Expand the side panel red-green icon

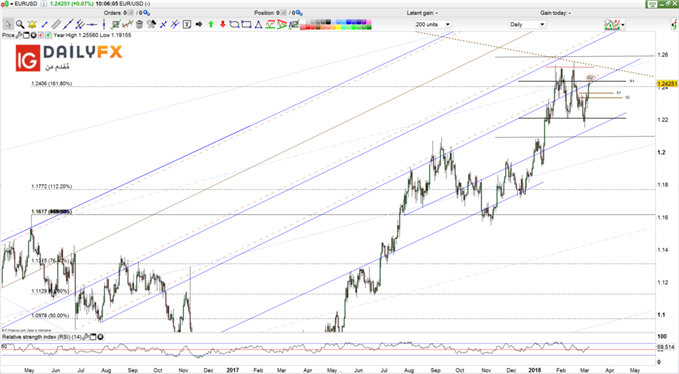675,24
